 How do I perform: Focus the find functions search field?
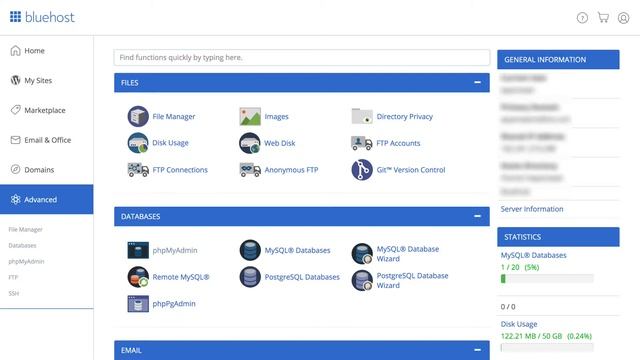pos(302,58)
